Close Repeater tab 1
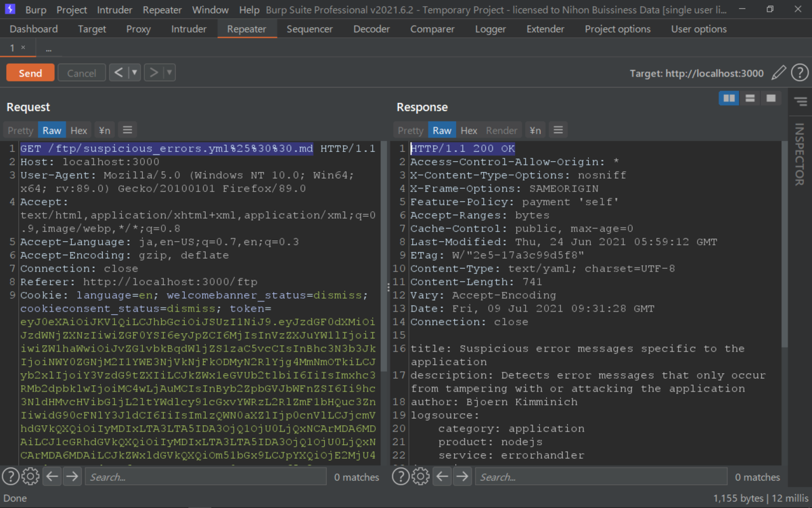Screen dimensions: 812x508 click(x=23, y=47)
